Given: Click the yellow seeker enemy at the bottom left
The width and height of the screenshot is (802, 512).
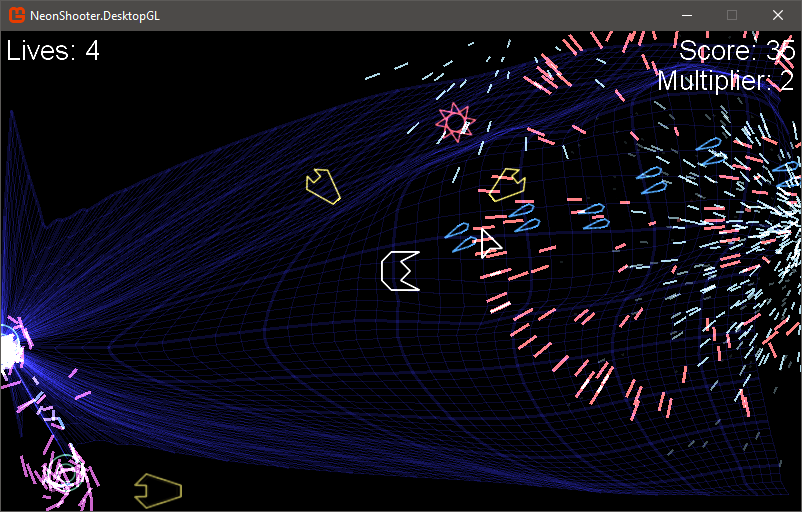Looking at the screenshot, I should pos(158,490).
